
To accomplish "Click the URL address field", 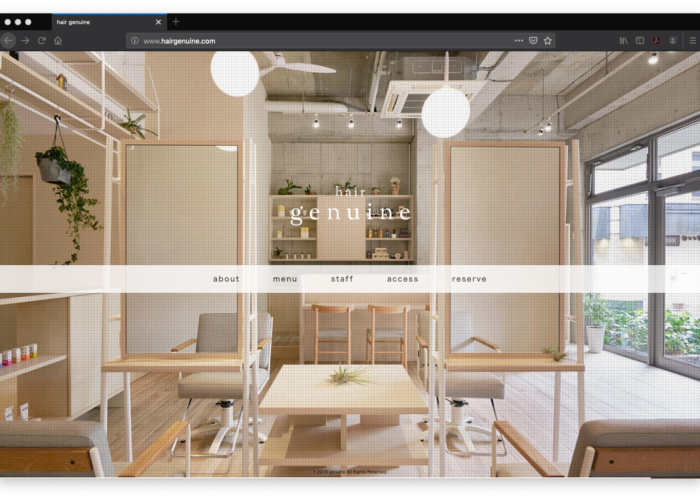I will (320, 41).
